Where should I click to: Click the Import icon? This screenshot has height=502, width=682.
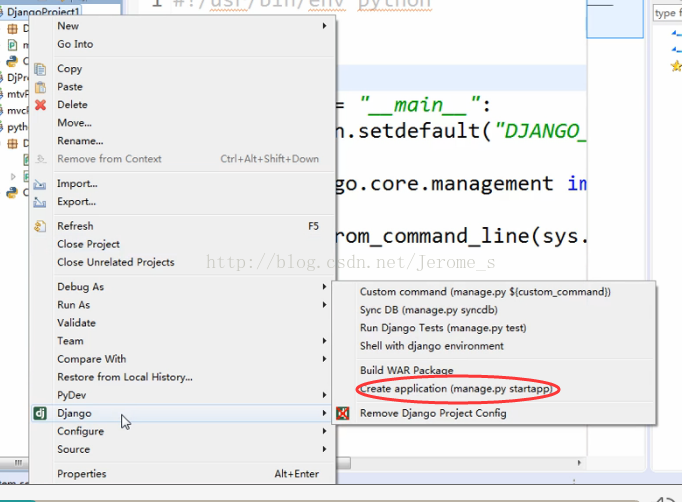pos(40,184)
